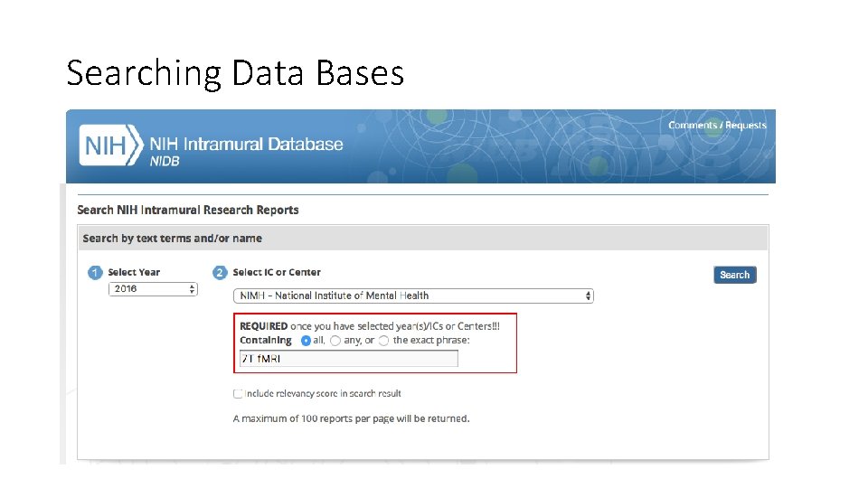Select the 'any' radio button
Image resolution: width=868 pixels, height=488 pixels.
[x=335, y=341]
